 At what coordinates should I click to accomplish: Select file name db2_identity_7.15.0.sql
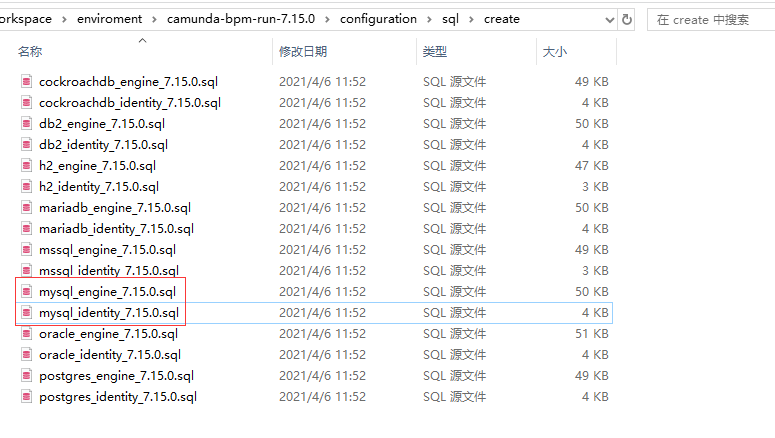click(x=103, y=144)
